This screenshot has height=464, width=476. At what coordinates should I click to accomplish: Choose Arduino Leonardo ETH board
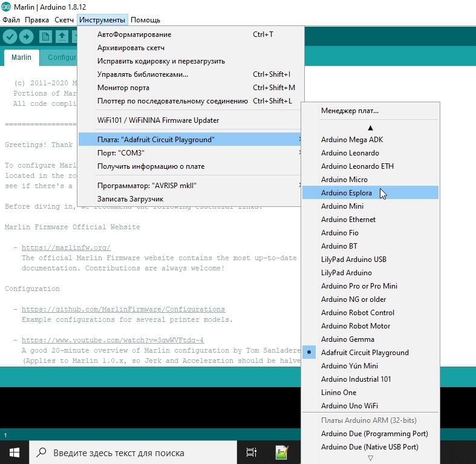click(x=370, y=166)
